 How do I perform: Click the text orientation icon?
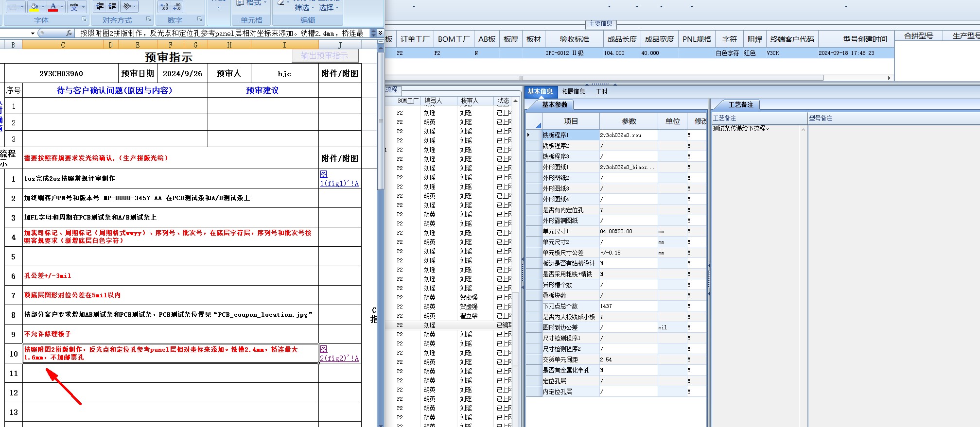127,6
